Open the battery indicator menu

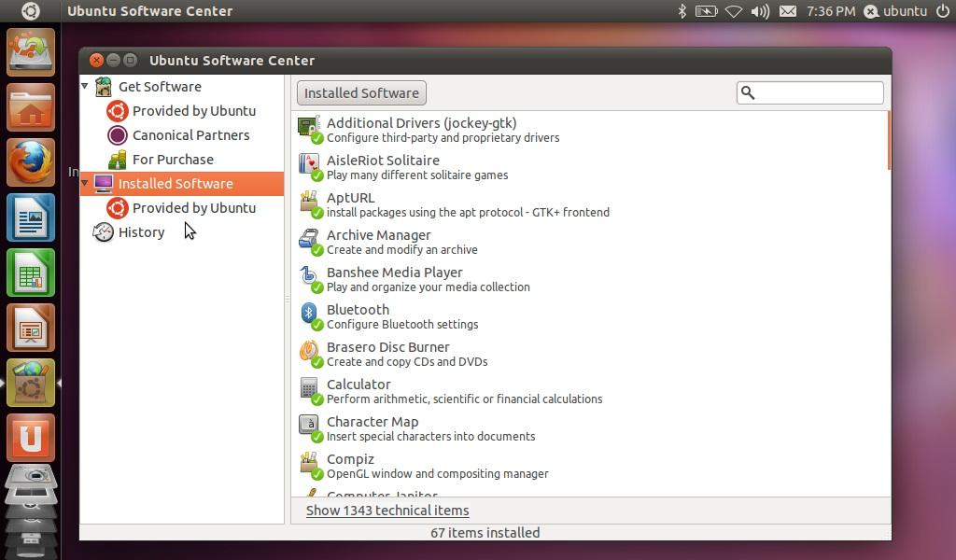click(706, 11)
